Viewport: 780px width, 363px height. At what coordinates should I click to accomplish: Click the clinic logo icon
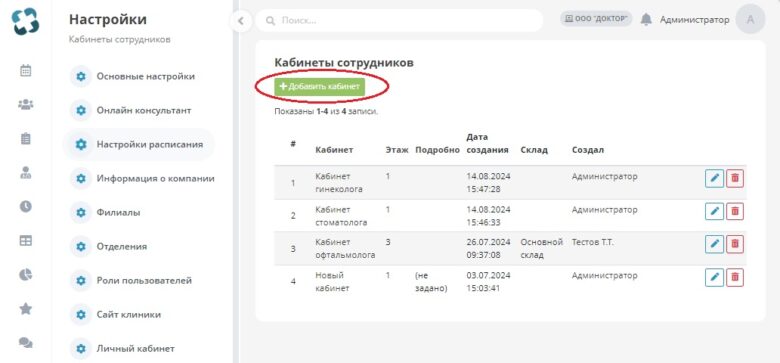[25, 22]
